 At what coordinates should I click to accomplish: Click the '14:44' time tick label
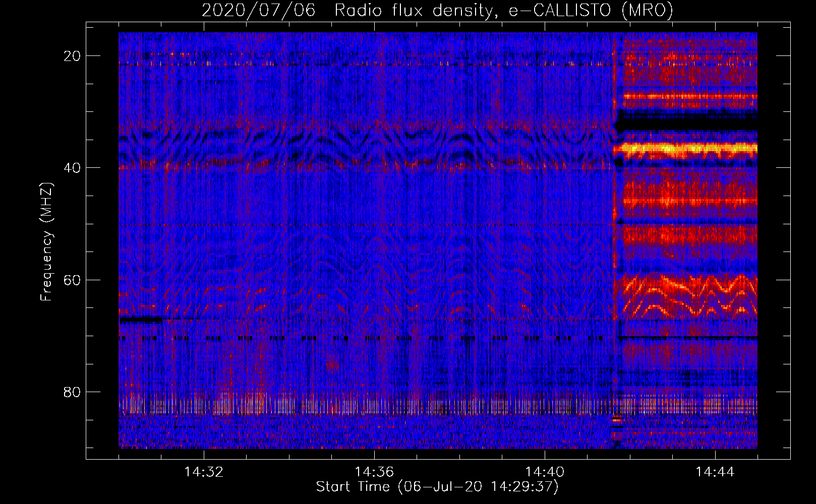coord(715,472)
